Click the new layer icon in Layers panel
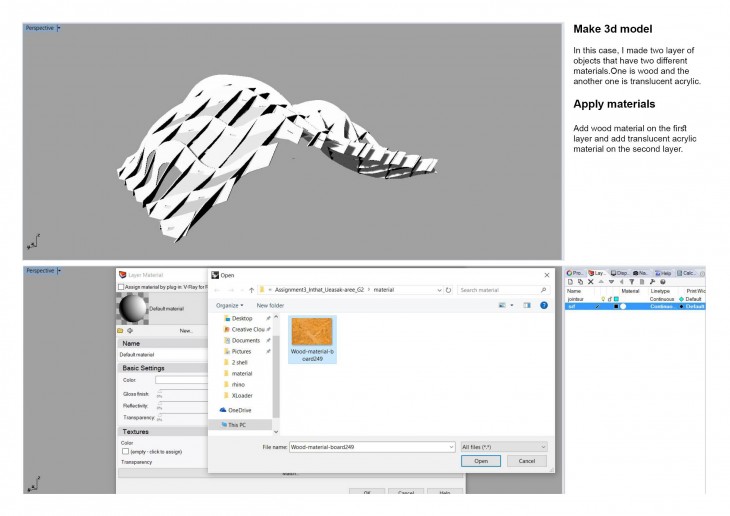The image size is (730, 516). 571,282
